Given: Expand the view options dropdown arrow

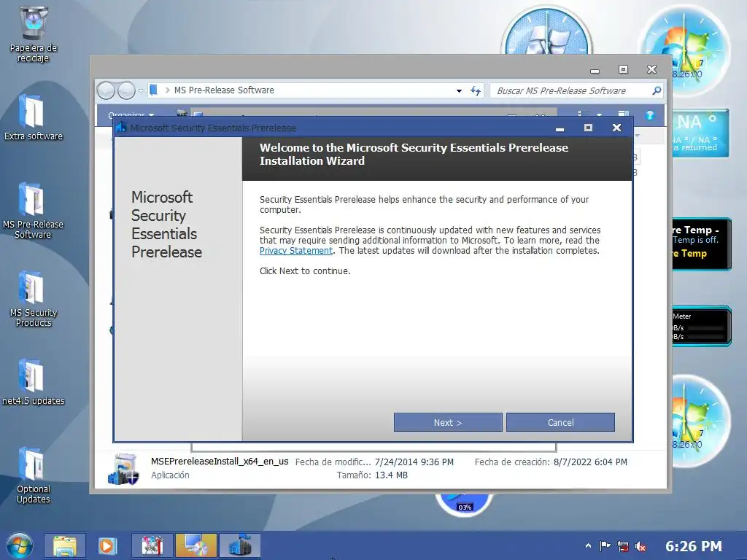Looking at the screenshot, I should [x=600, y=114].
